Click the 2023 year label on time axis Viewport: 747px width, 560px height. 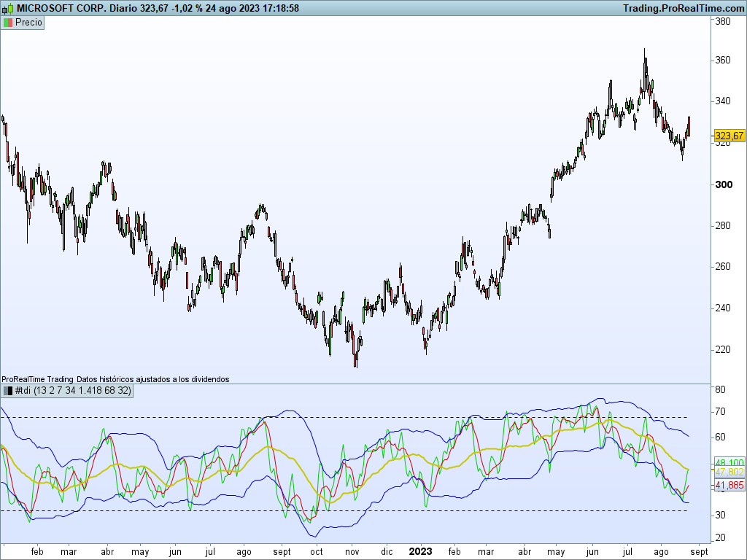tap(421, 552)
